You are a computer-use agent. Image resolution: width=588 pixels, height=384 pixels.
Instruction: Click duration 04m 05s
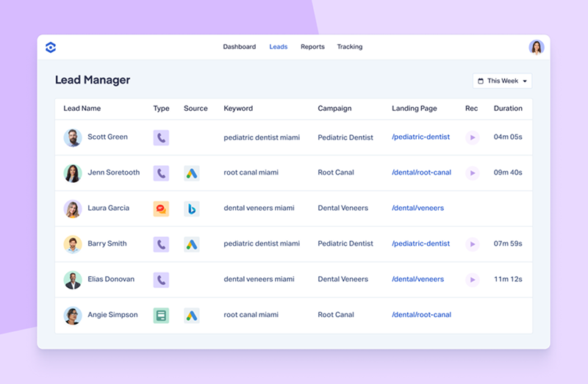click(x=508, y=137)
